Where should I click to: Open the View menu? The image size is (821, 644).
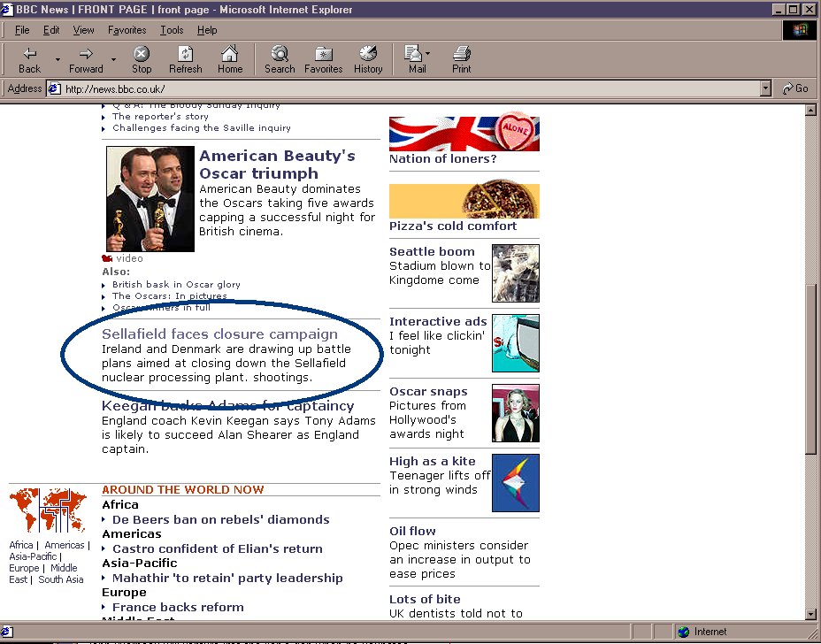tap(83, 30)
